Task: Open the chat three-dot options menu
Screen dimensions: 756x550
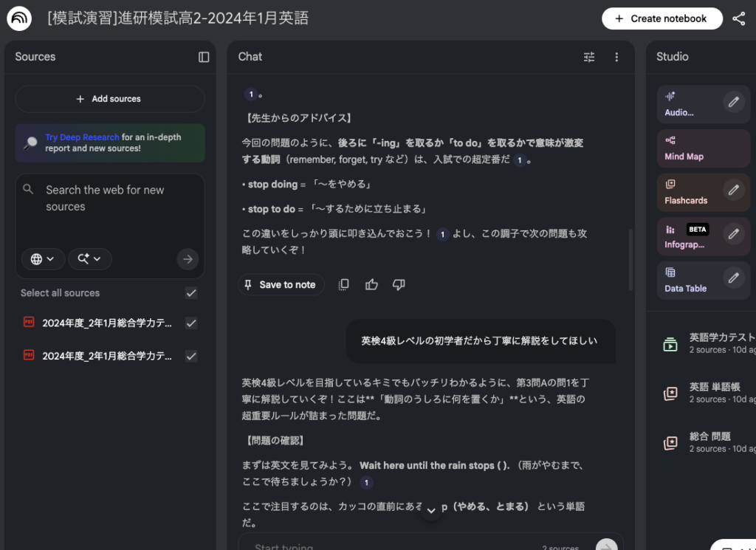Action: 616,57
